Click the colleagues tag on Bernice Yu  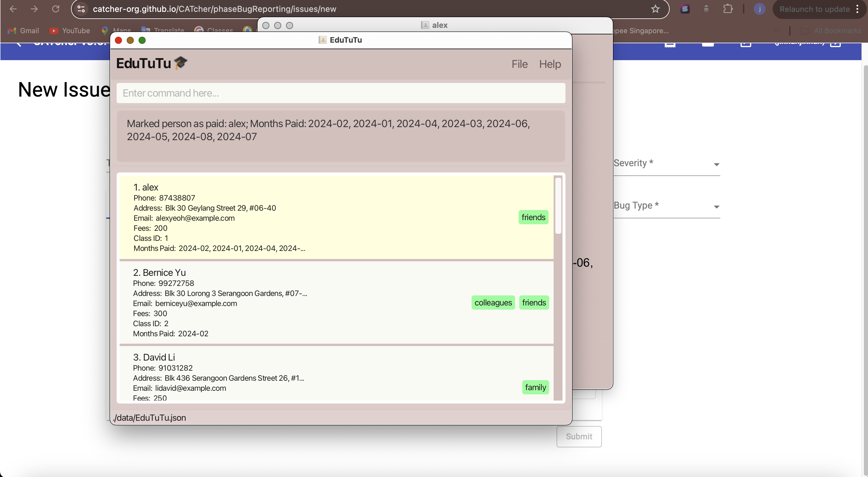[493, 302]
